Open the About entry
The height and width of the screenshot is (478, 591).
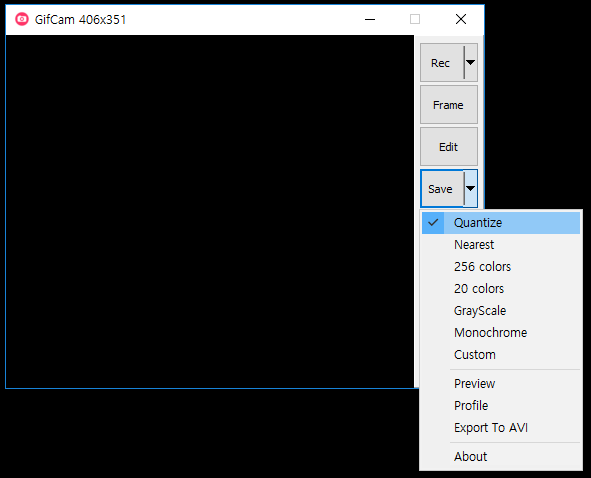coord(501,457)
